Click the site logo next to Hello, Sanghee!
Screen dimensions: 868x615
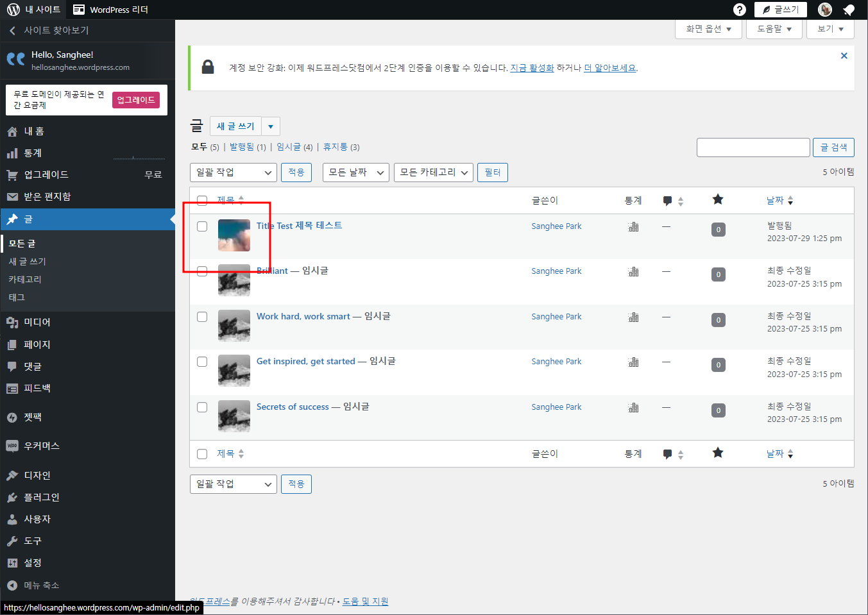pos(16,60)
